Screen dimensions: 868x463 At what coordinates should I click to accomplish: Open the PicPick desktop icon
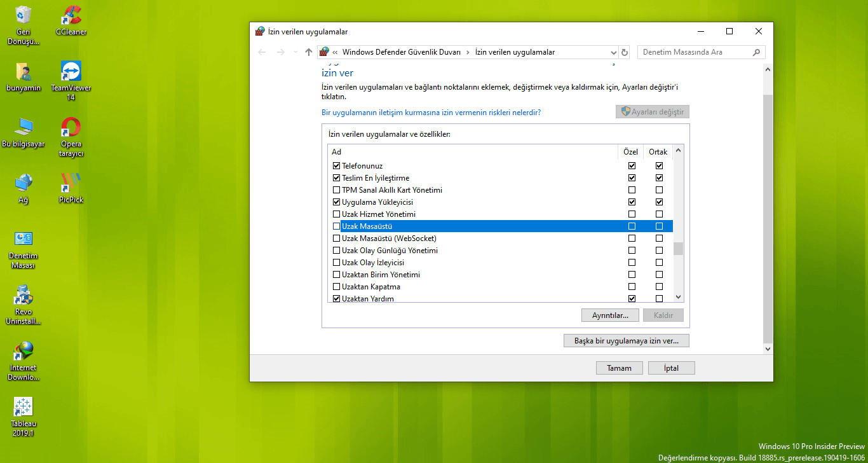[71, 188]
